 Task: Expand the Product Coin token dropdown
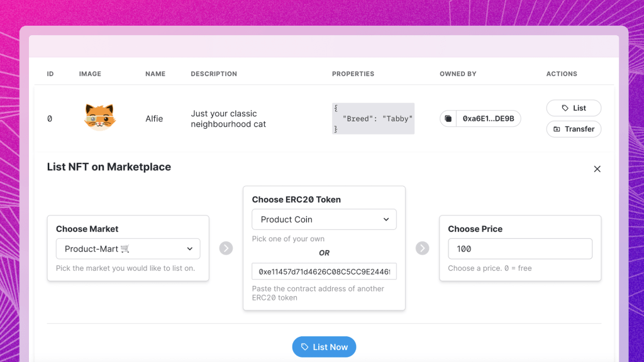pos(324,219)
